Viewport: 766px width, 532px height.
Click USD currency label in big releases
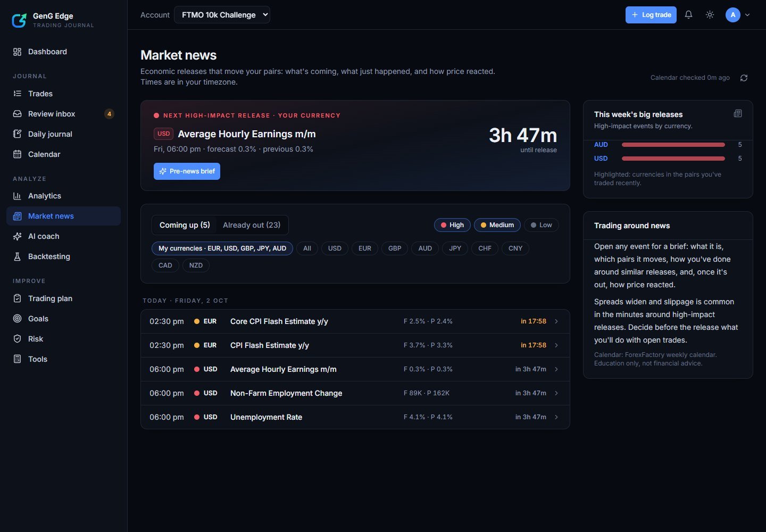pos(601,159)
